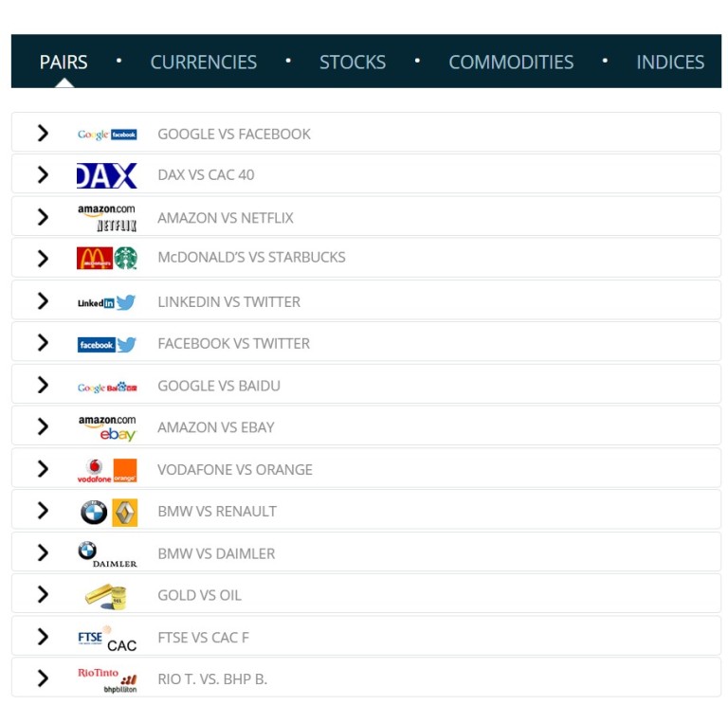728x705 pixels.
Task: Expand the FTSE vs CAC F row chevron
Action: click(x=43, y=637)
